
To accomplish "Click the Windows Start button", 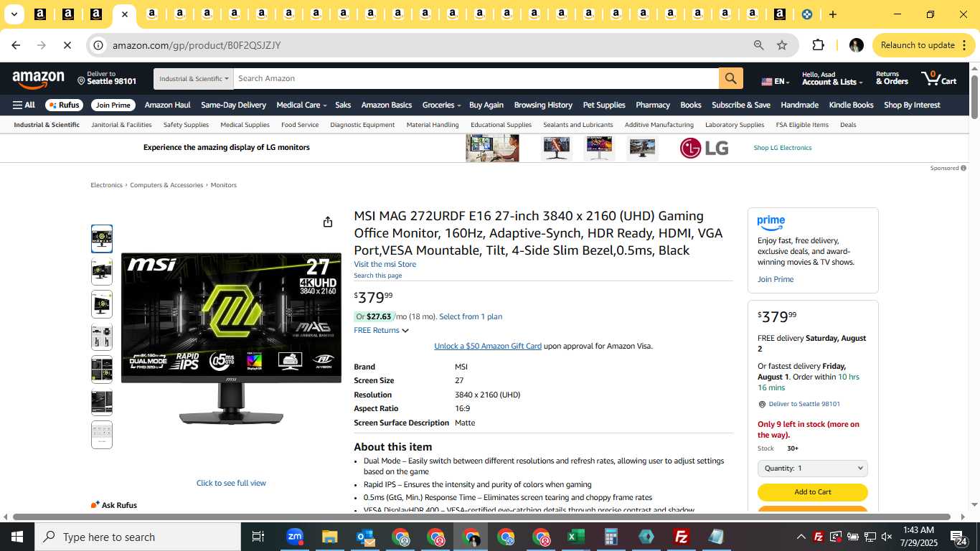I will (x=17, y=537).
